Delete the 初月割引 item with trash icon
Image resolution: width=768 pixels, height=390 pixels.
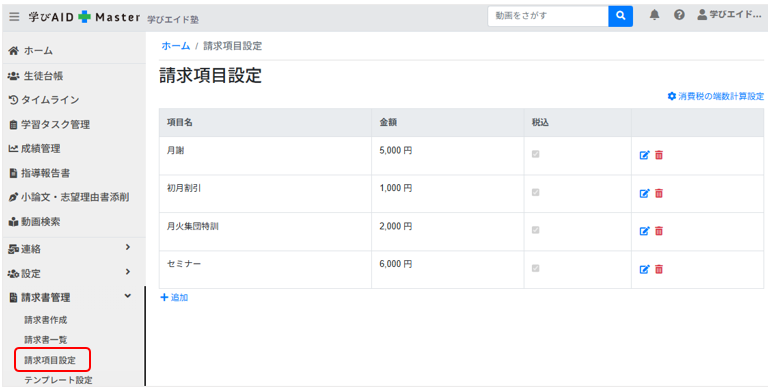pyautogui.click(x=659, y=194)
